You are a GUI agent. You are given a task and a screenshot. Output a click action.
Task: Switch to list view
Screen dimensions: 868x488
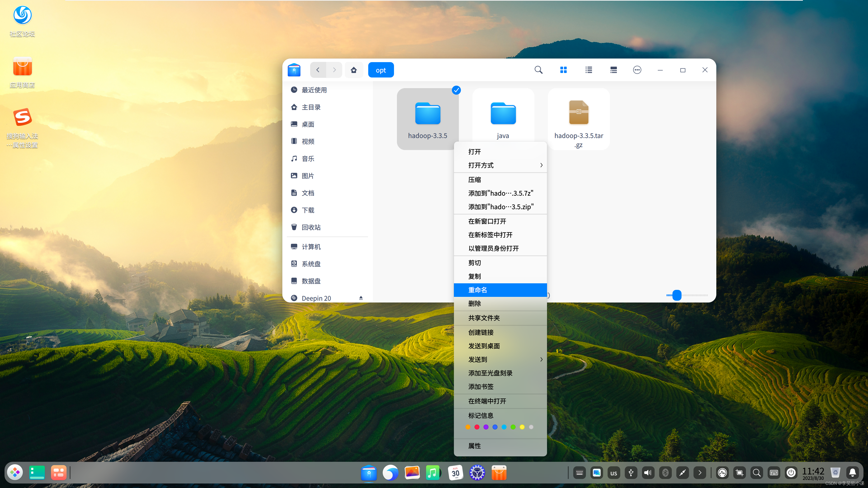pos(589,70)
